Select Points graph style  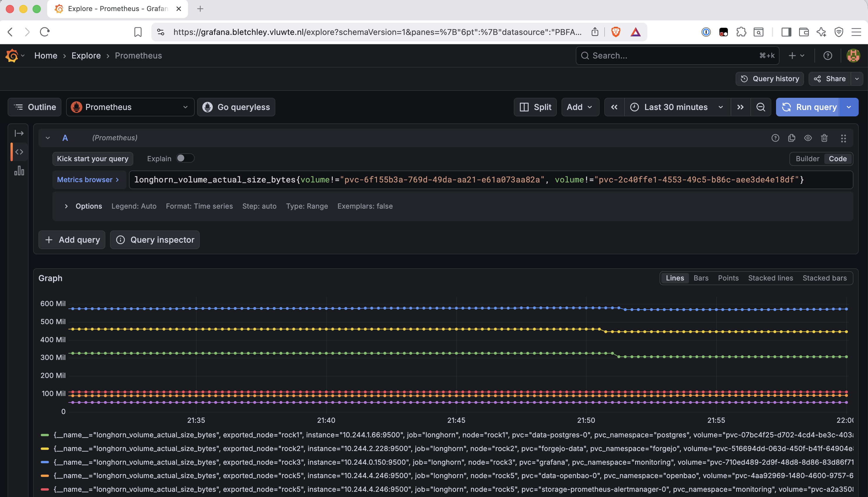pyautogui.click(x=728, y=278)
